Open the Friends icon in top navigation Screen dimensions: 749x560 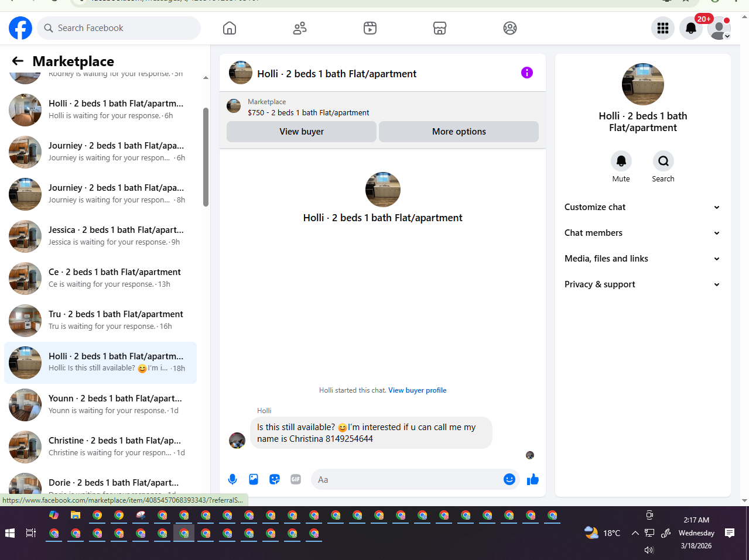click(x=300, y=28)
